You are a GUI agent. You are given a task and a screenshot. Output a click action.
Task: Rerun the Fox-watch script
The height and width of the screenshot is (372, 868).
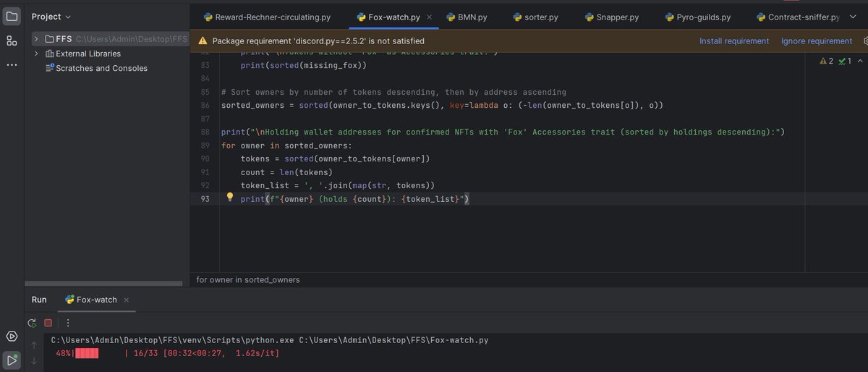pos(32,323)
